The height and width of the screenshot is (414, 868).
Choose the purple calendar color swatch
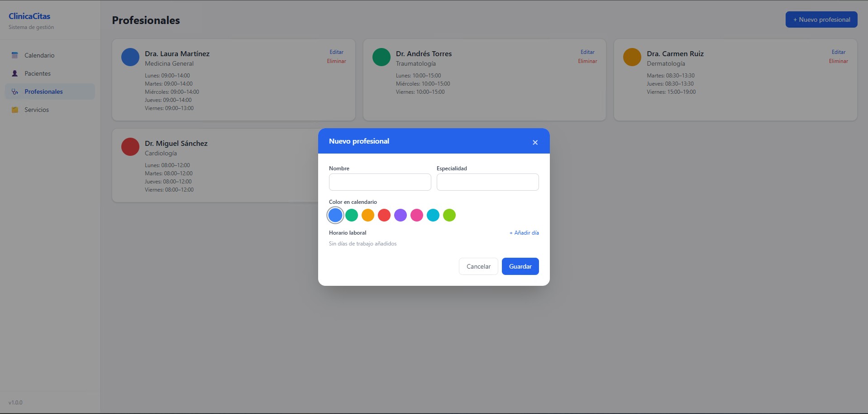pos(401,215)
